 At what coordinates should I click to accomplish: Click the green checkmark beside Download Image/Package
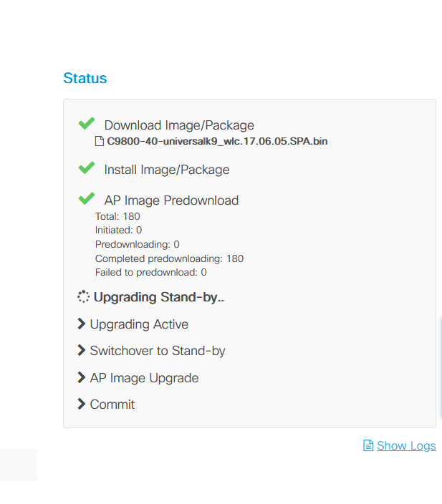(x=87, y=124)
